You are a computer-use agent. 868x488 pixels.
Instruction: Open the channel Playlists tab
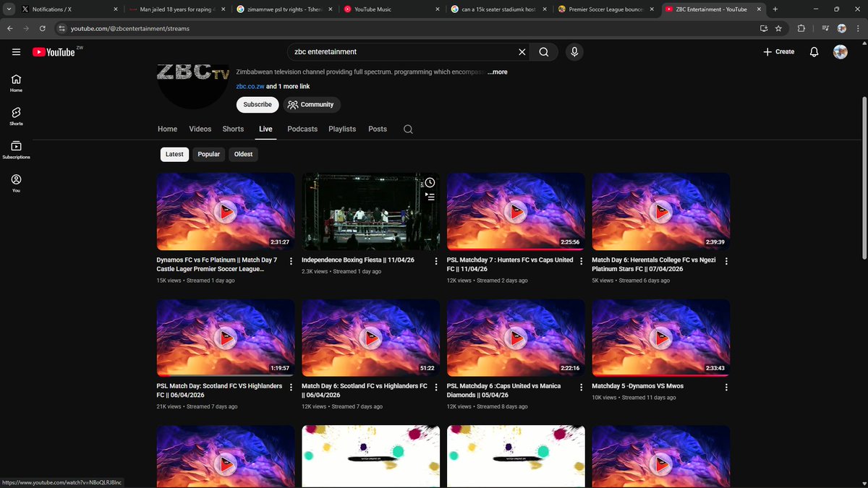tap(342, 129)
